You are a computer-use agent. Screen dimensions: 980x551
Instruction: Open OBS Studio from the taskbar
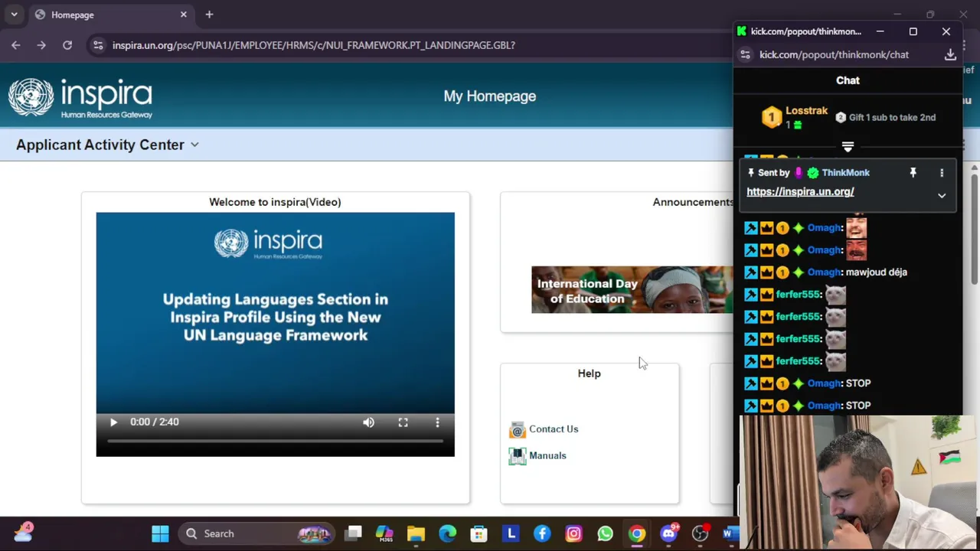point(700,533)
